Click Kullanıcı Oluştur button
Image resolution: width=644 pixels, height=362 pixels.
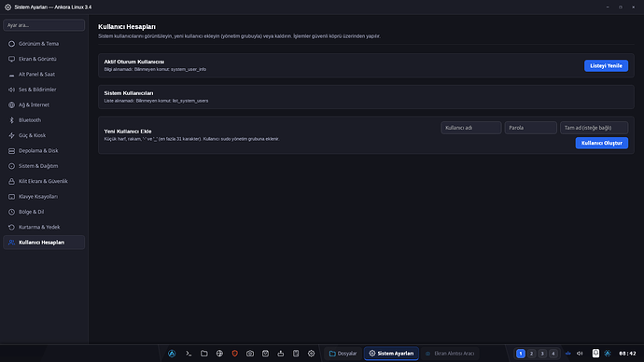(x=601, y=143)
